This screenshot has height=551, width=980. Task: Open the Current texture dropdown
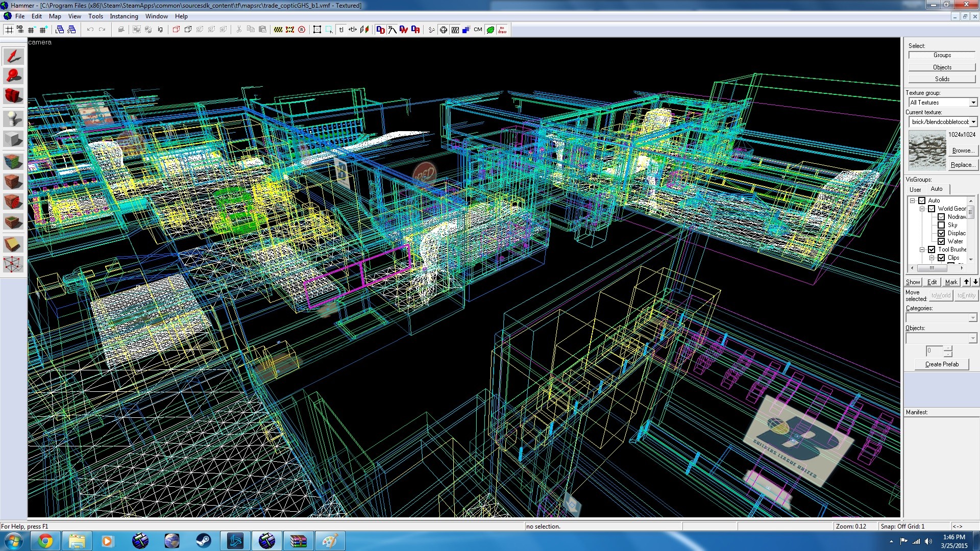(x=942, y=122)
